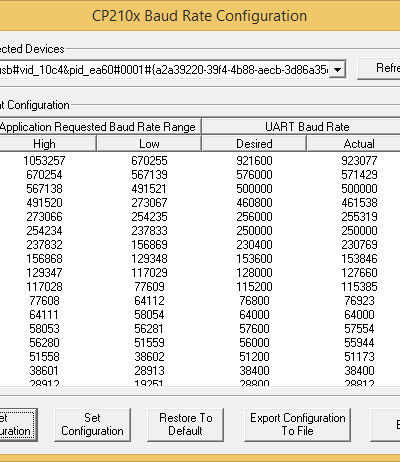Select High value 1053257
Viewport: 400px width, 462px height.
[x=44, y=161]
